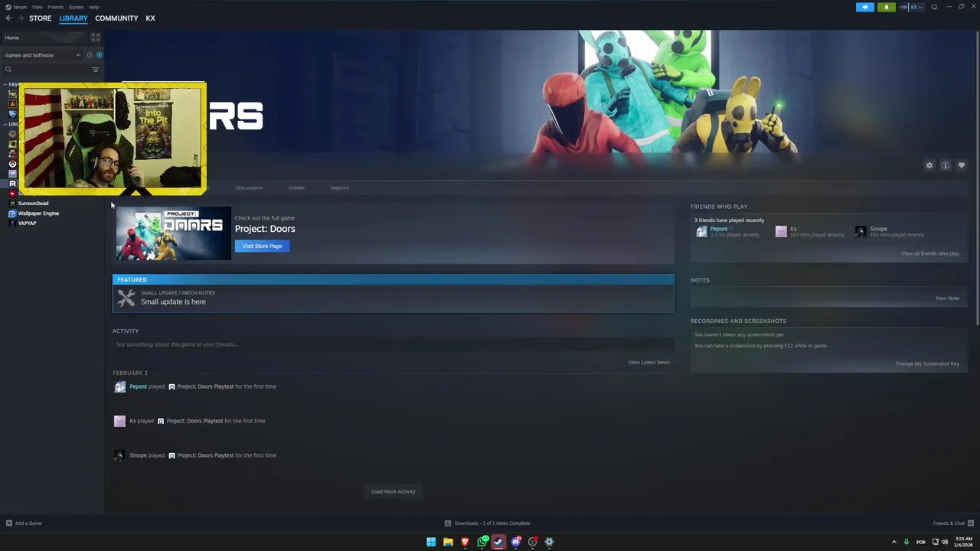
Task: Open game settings gear icon
Action: point(929,165)
